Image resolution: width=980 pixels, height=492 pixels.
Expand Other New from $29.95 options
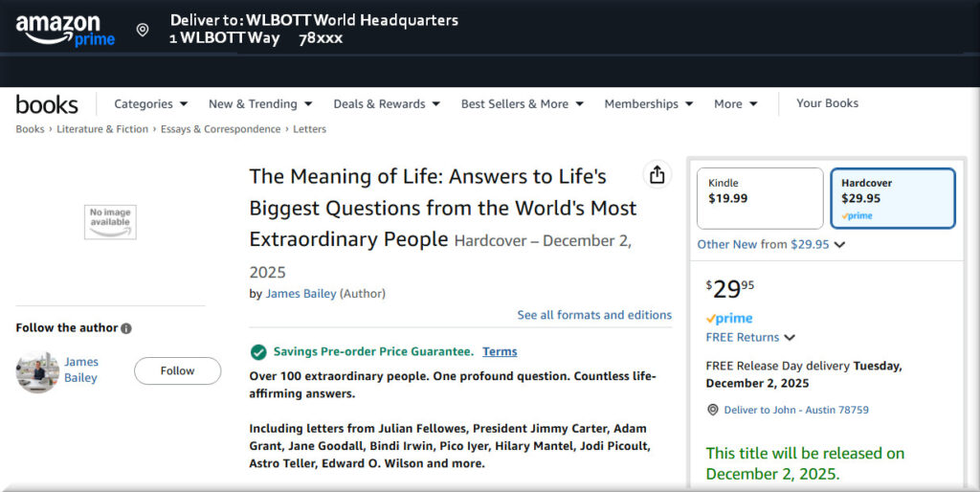(x=770, y=244)
